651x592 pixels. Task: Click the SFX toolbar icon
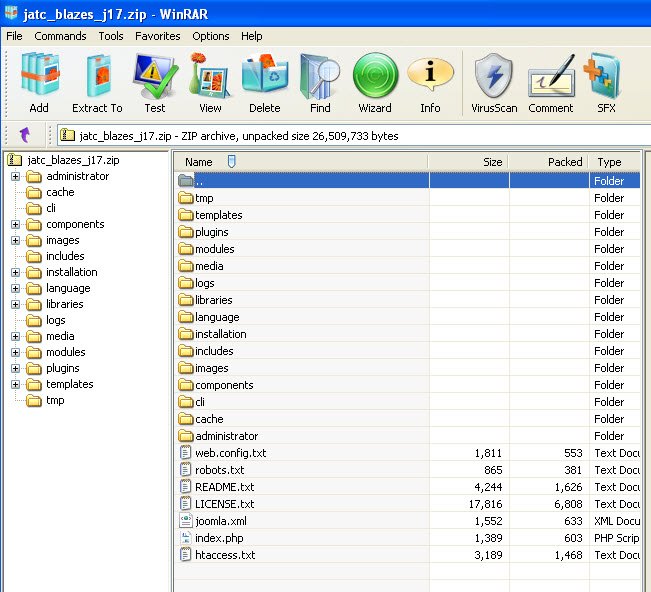point(606,83)
